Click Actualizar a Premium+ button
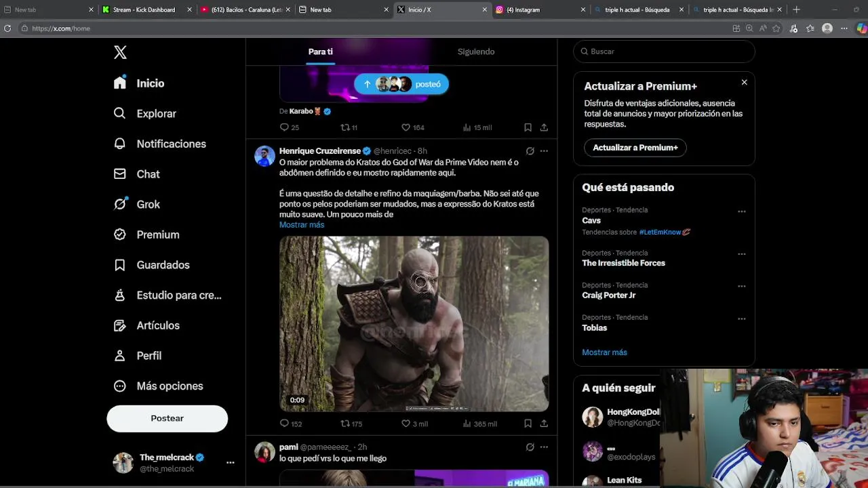The width and height of the screenshot is (868, 488). pos(635,148)
